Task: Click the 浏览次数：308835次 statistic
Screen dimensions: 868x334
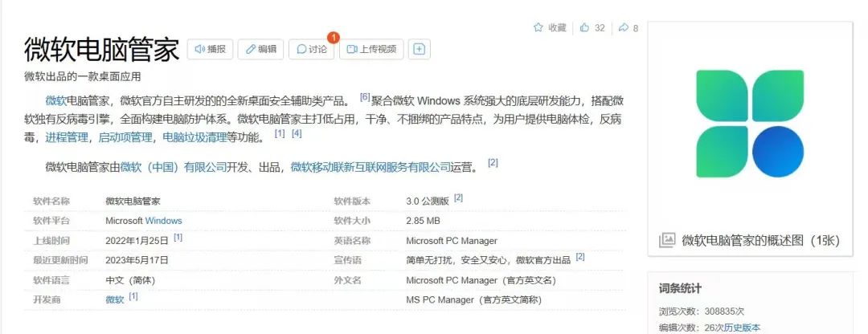Action: 702,312
